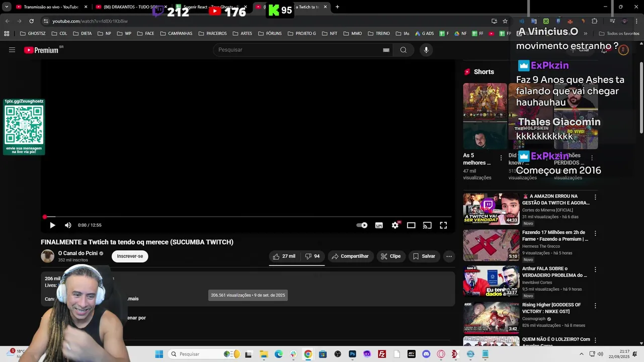Open the G ADS bookmark
The image size is (644, 362).
424,34
